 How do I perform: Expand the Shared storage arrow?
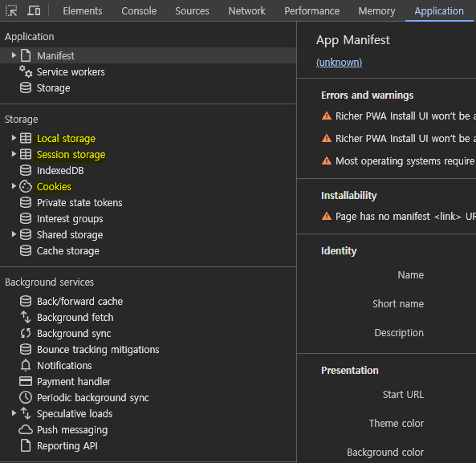tap(14, 234)
